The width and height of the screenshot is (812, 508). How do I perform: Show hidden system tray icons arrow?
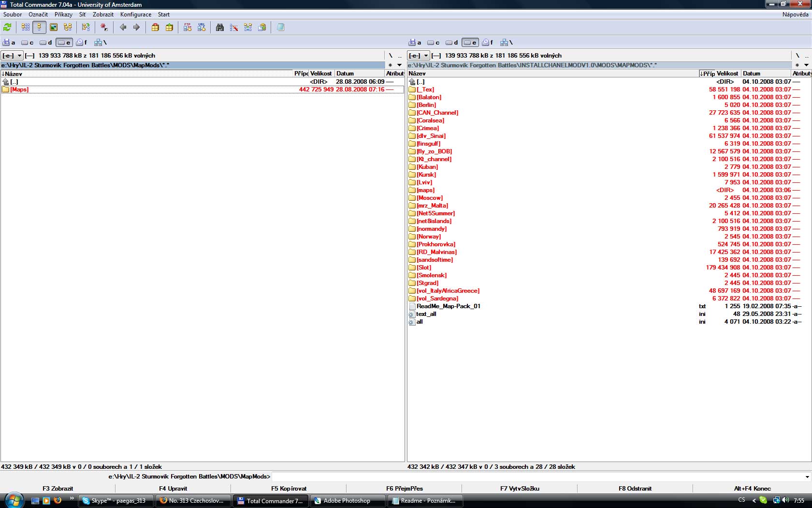754,501
